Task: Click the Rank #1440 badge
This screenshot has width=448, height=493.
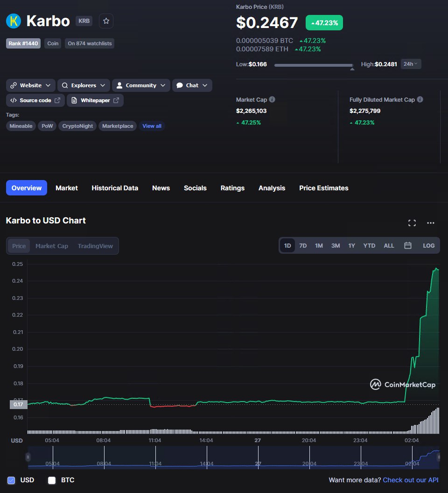Action: [23, 43]
